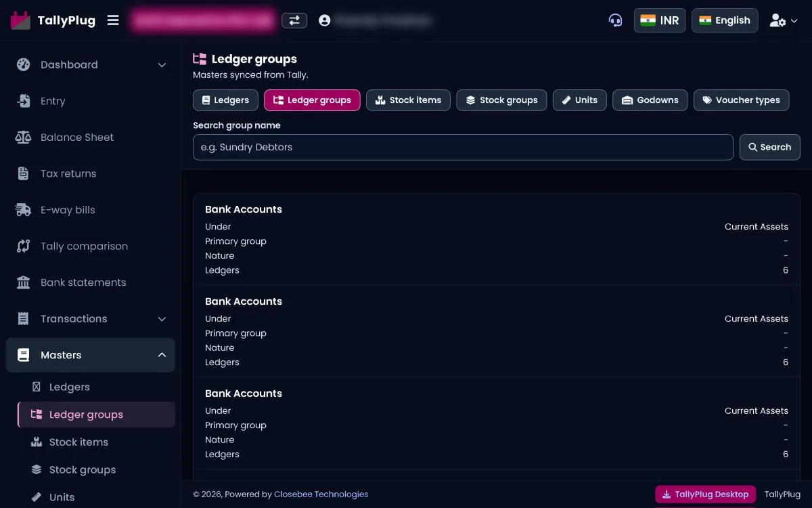Click the Balance Sheet scale icon
This screenshot has width=812, height=508.
[24, 137]
